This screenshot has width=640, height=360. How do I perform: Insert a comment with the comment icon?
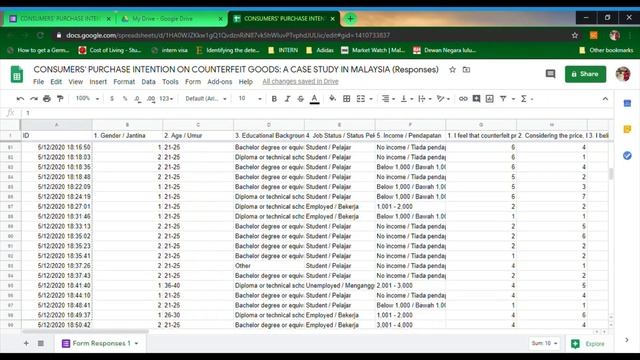(476, 99)
